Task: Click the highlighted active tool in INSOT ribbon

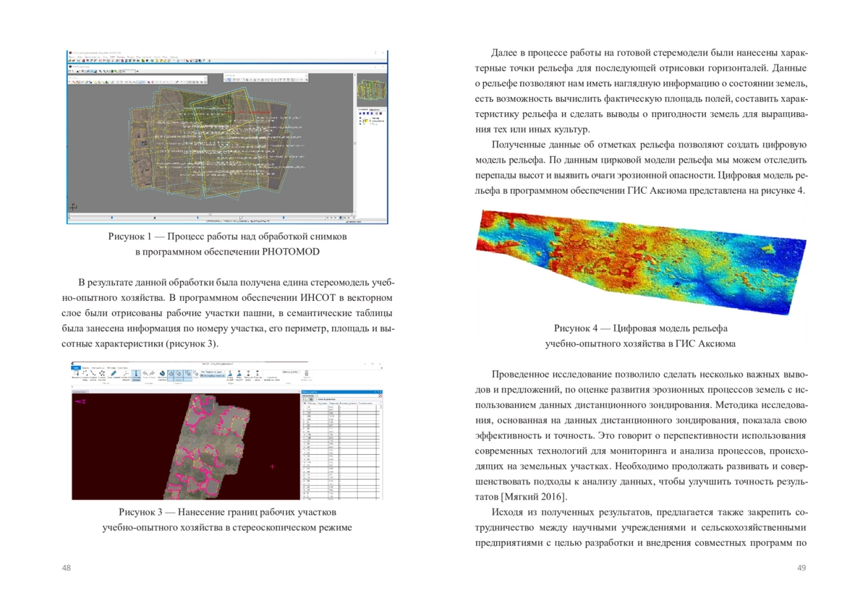Action: (135, 374)
